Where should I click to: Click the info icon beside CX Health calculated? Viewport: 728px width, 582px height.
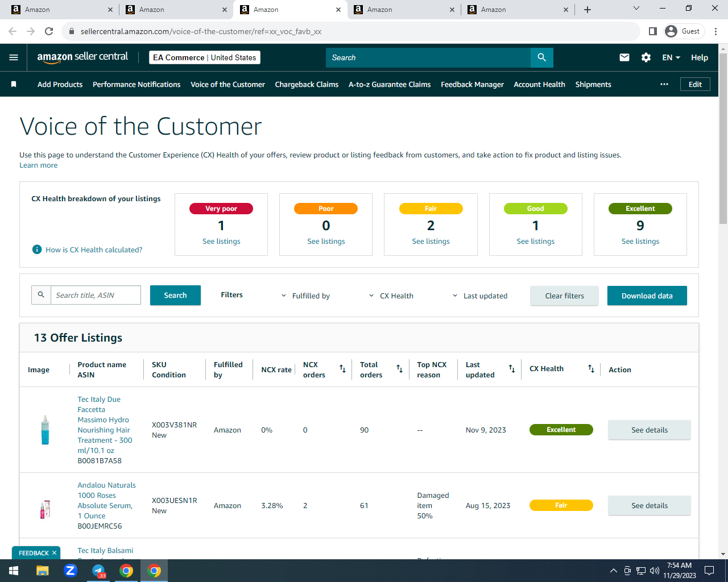click(37, 250)
